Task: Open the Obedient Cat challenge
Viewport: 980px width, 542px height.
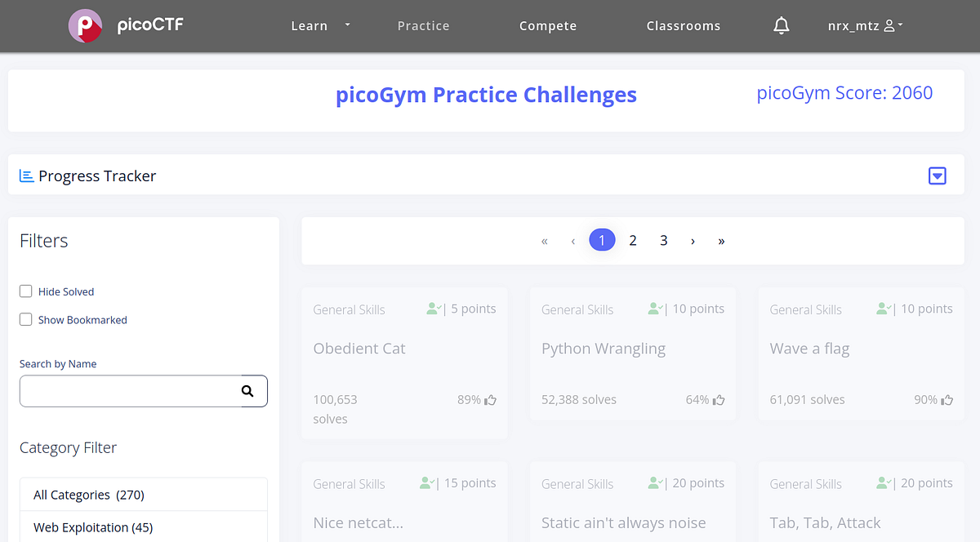Action: point(359,348)
